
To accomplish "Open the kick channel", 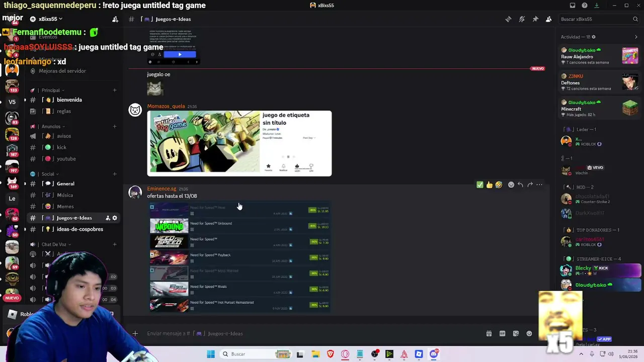I will pyautogui.click(x=73, y=147).
